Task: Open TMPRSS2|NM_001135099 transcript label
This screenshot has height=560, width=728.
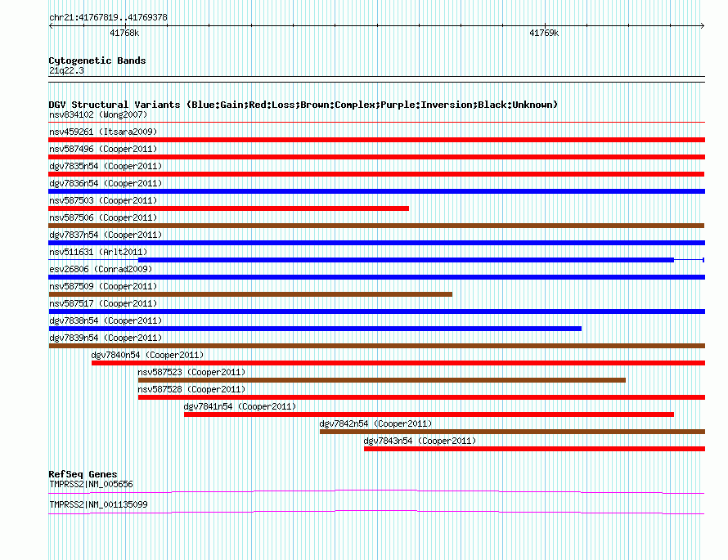Action: (98, 504)
